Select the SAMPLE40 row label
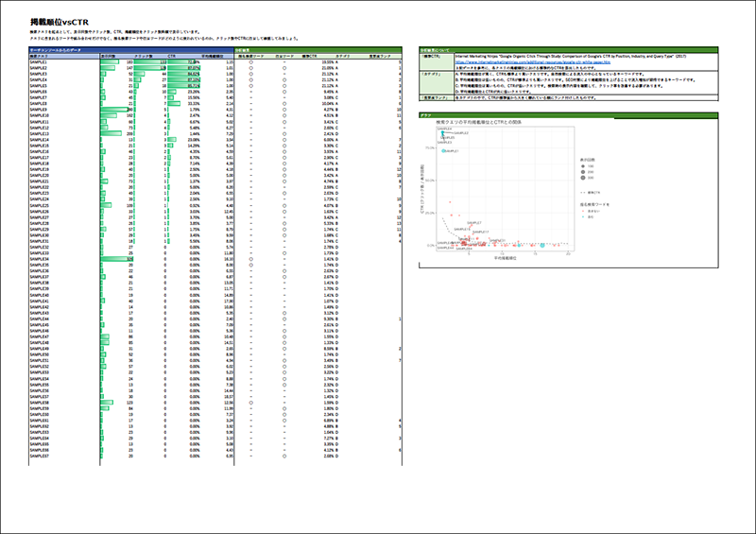756x534 pixels. point(40,295)
